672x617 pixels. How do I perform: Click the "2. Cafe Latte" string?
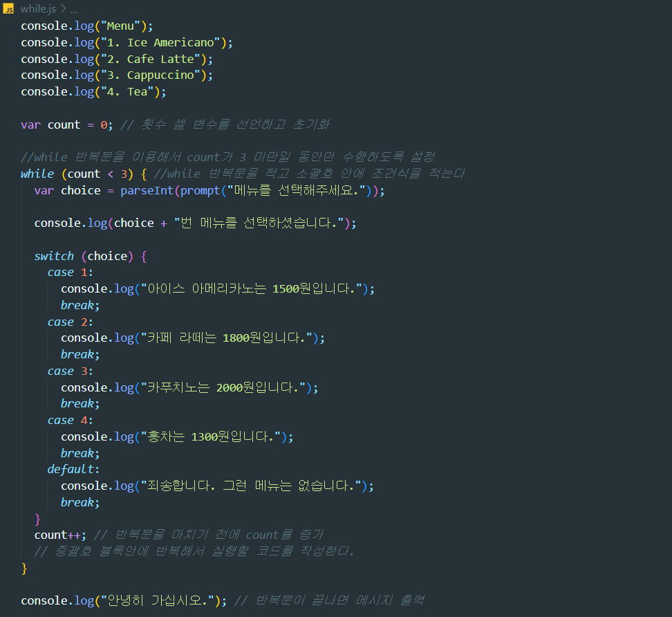coord(151,59)
